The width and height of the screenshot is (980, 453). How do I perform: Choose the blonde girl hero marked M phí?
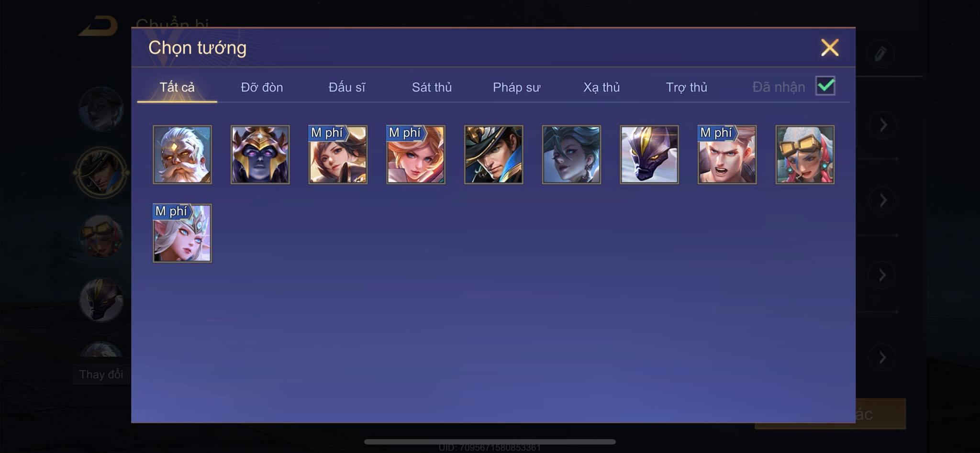(416, 155)
